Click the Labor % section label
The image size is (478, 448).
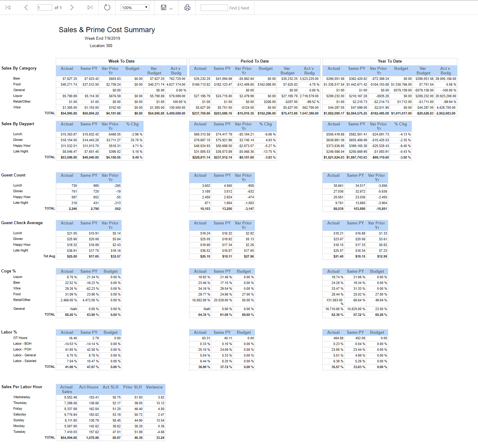[x=9, y=332]
